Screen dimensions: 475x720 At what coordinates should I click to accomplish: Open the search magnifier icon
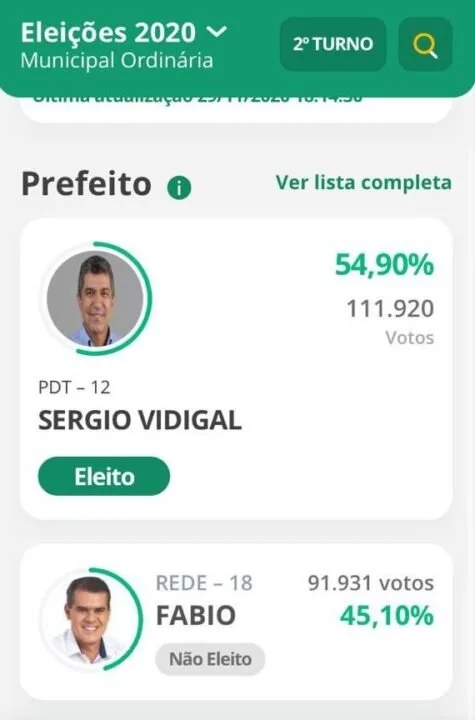tap(425, 45)
